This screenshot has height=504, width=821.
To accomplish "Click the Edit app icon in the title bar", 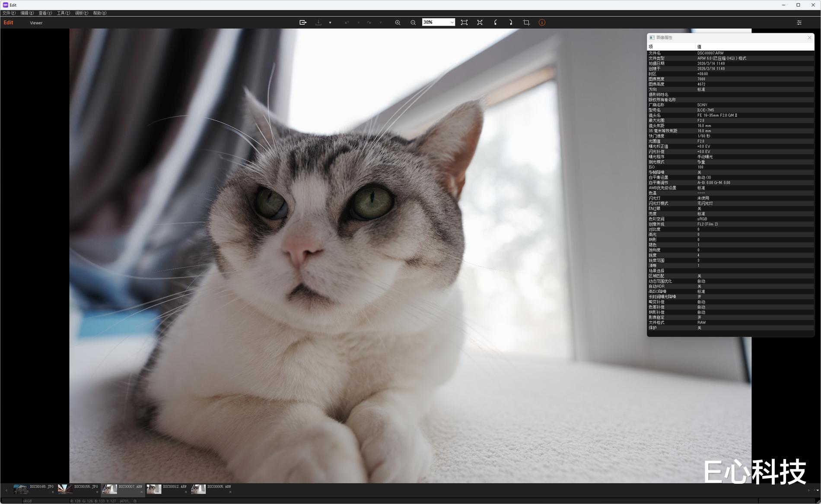I will pyautogui.click(x=5, y=5).
